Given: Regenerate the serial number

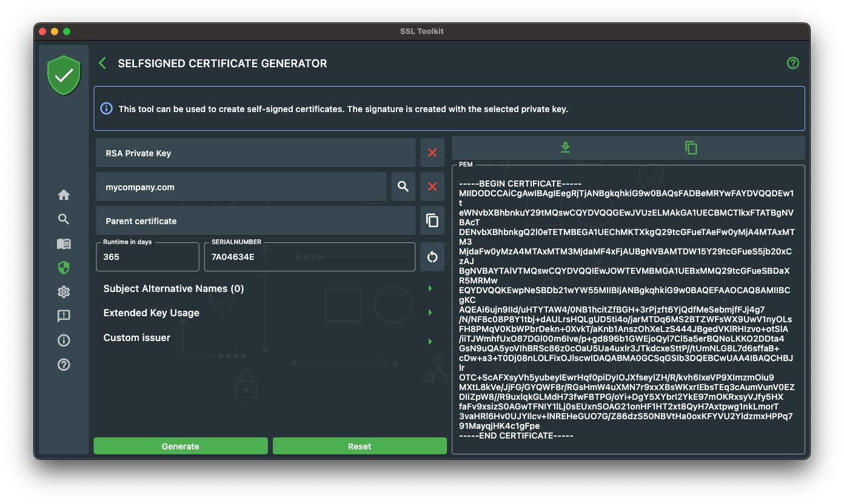Looking at the screenshot, I should pos(432,257).
